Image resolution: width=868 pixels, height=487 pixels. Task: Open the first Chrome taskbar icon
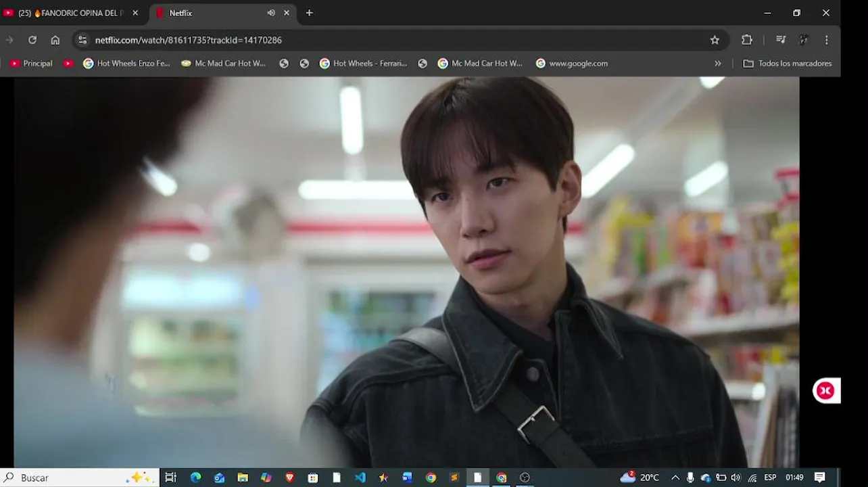tap(431, 478)
